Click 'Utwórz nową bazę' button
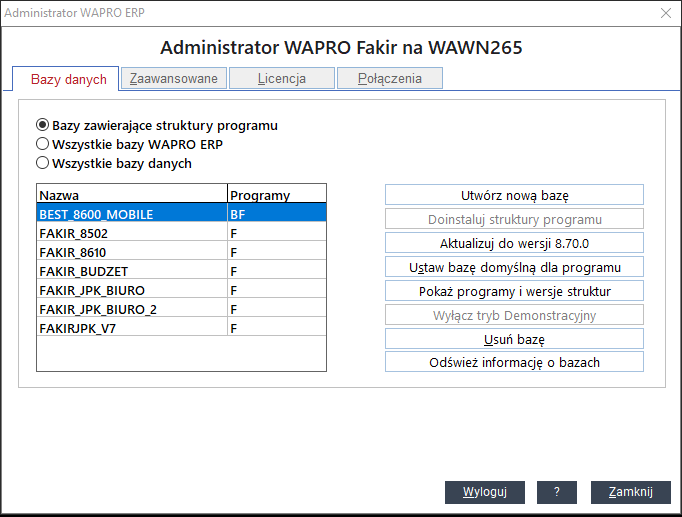The height and width of the screenshot is (517, 682). [514, 195]
